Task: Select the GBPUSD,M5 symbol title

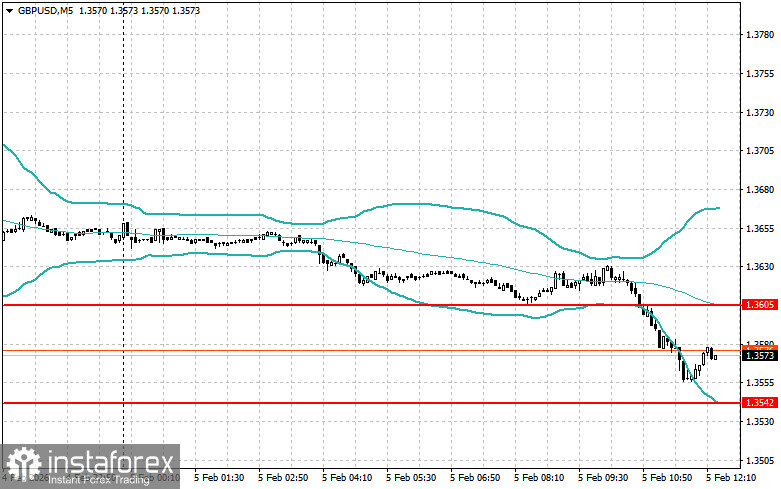Action: point(45,10)
